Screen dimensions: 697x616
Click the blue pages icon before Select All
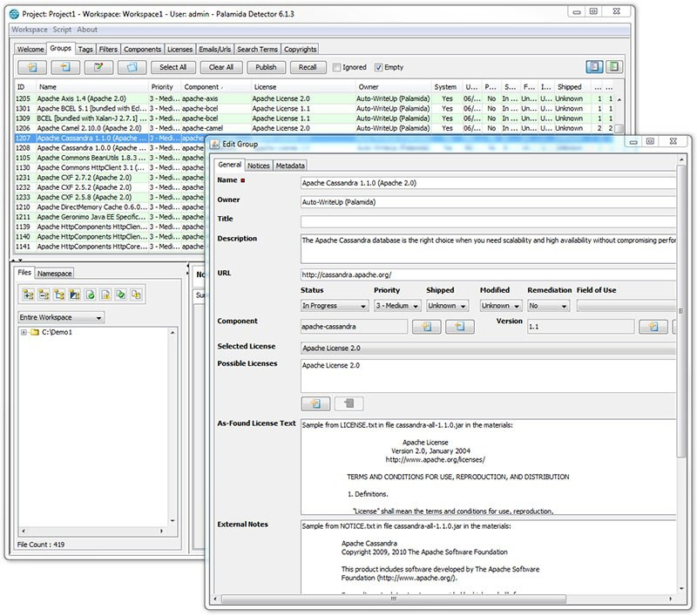click(x=131, y=67)
